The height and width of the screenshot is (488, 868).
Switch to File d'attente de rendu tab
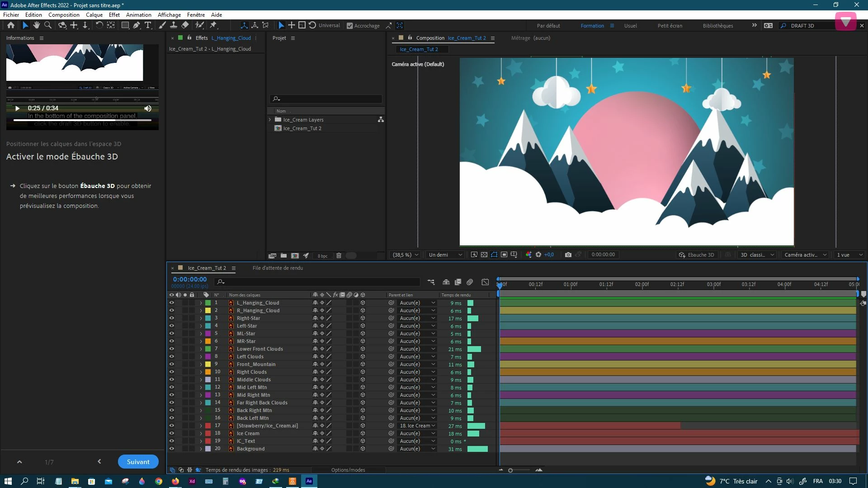tap(278, 268)
